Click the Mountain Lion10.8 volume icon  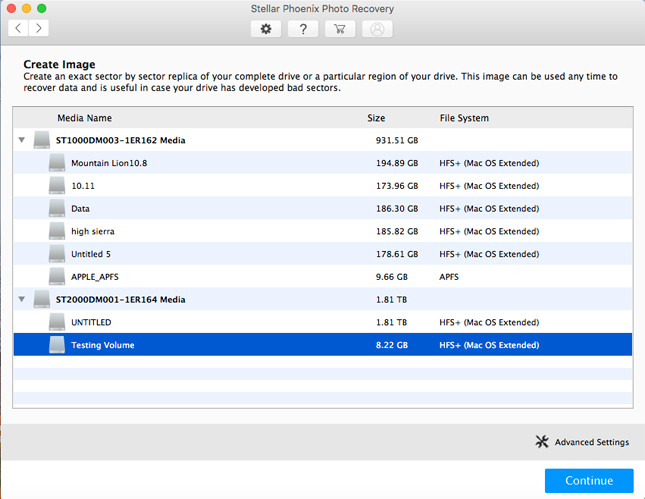pos(57,163)
